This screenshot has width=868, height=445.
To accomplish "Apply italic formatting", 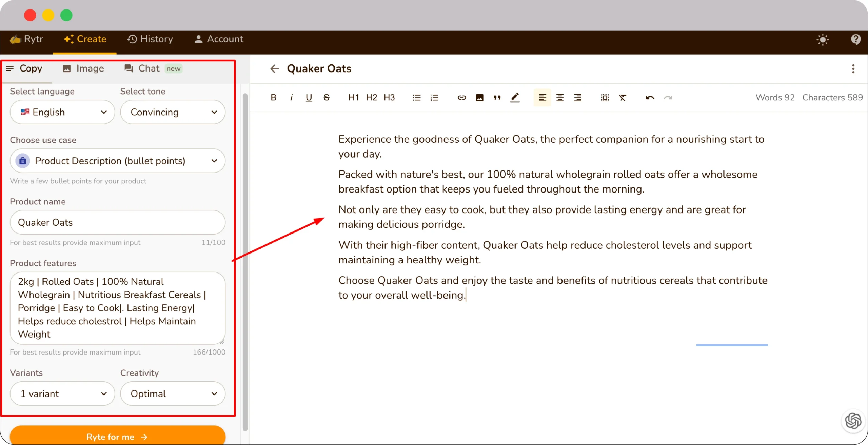I will (x=291, y=98).
